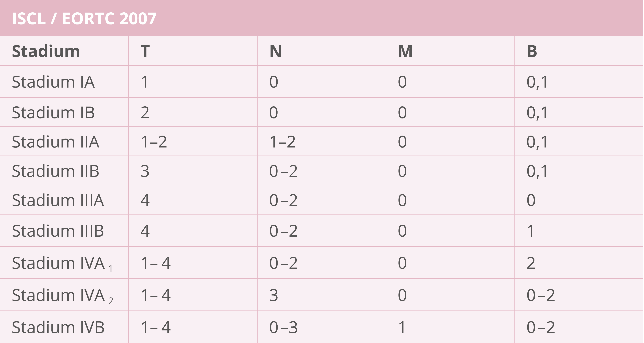Select the Stadium IIA row label
Image resolution: width=644 pixels, height=343 pixels.
click(x=56, y=142)
